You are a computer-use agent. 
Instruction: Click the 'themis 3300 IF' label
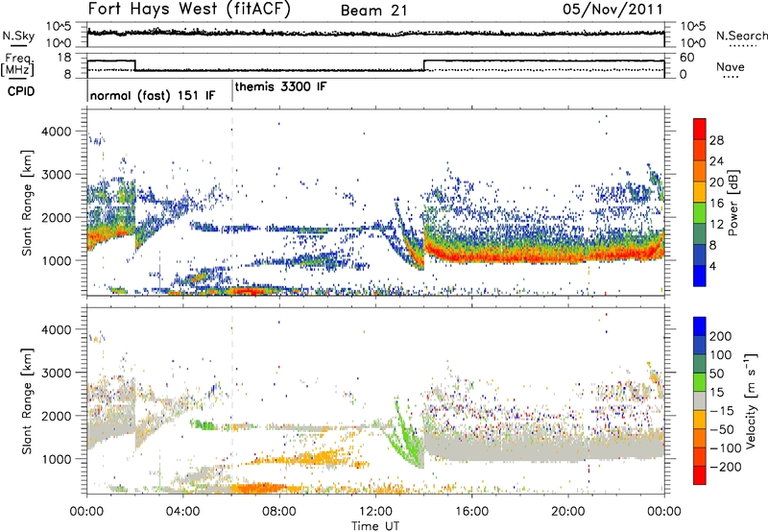[x=280, y=86]
